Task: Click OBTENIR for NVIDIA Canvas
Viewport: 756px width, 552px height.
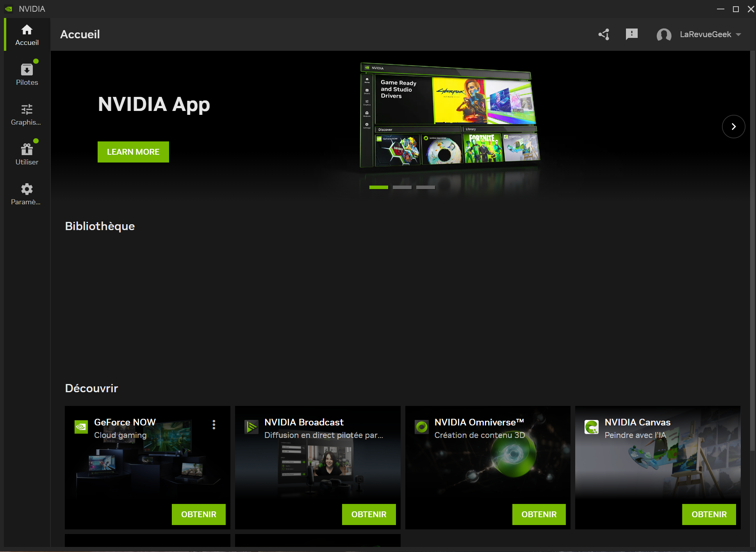Action: pos(709,514)
